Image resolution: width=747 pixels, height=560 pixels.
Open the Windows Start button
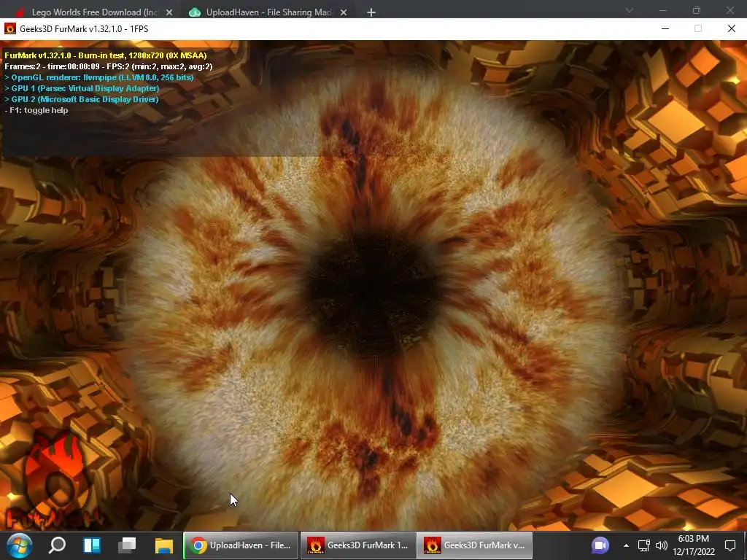19,545
